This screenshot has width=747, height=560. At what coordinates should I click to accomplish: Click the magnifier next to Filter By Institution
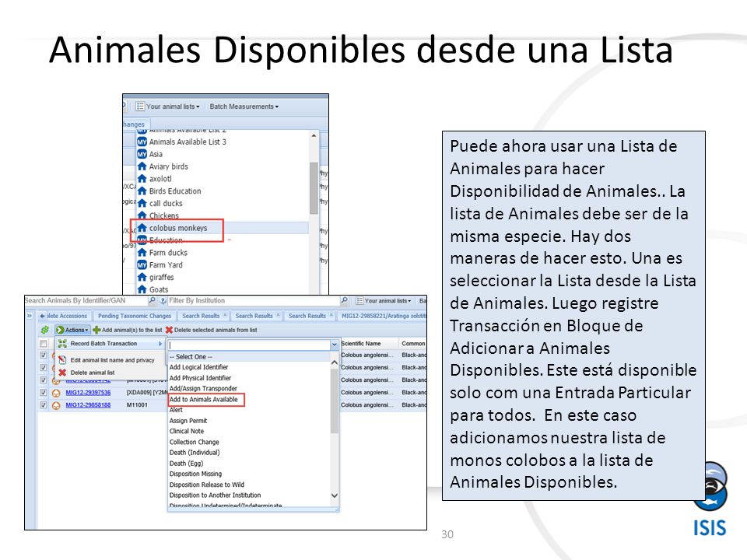[345, 300]
